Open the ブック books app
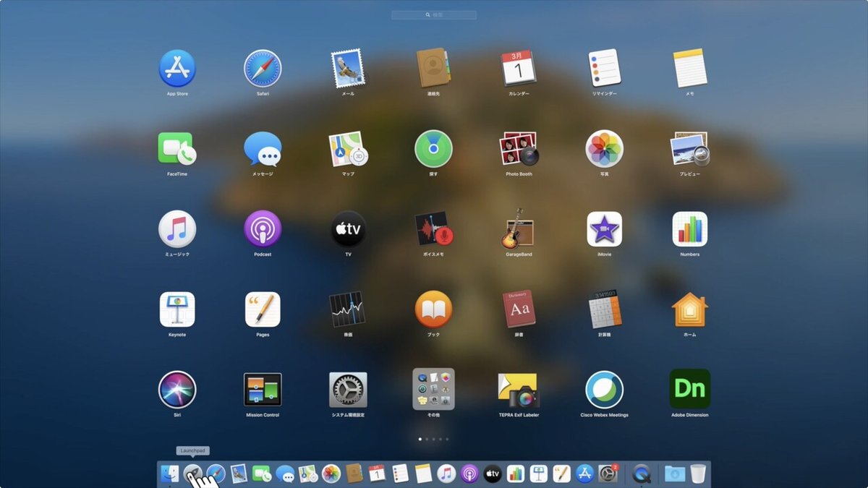The width and height of the screenshot is (868, 488). tap(433, 309)
